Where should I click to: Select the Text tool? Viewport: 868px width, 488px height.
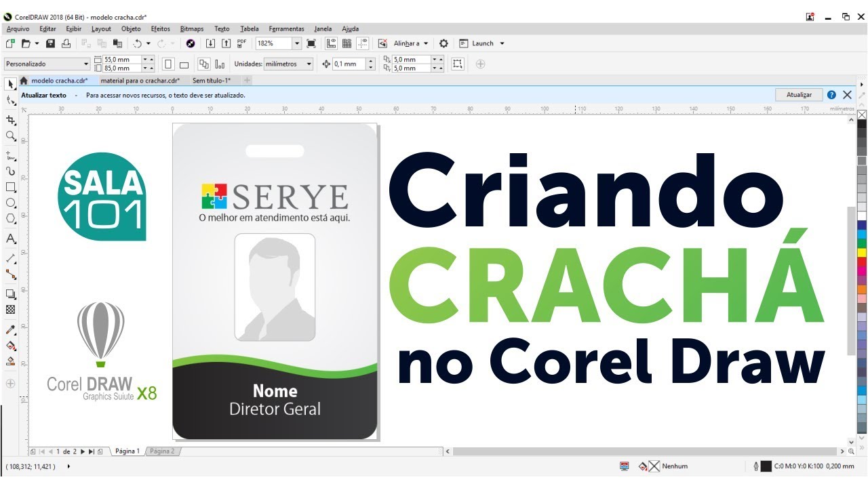[10, 239]
